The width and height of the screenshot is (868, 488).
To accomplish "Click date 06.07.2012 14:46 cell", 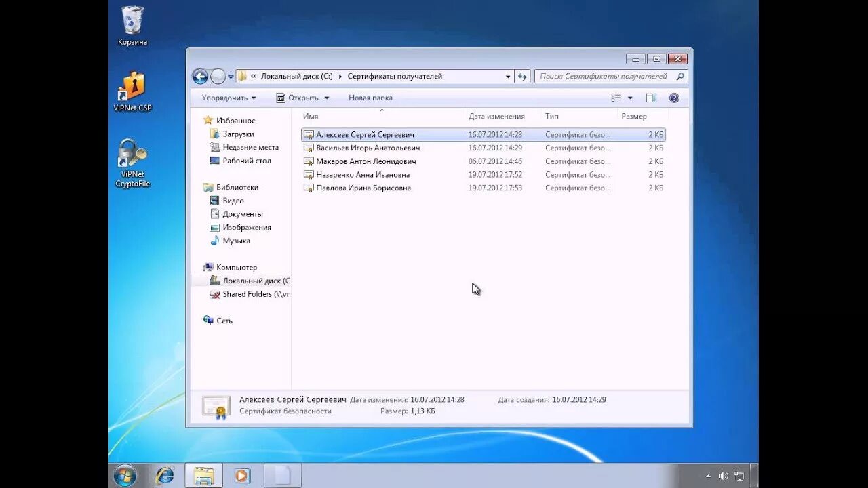I will pos(495,161).
